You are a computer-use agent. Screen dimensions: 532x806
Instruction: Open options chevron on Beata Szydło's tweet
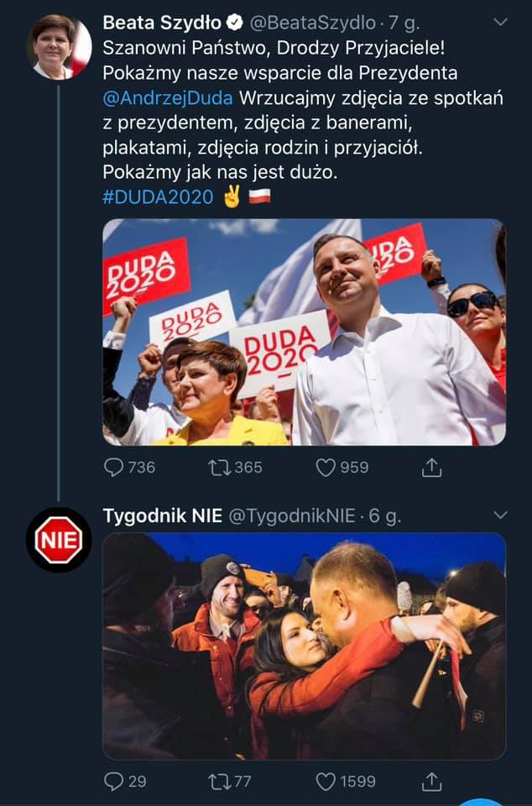pos(499,22)
